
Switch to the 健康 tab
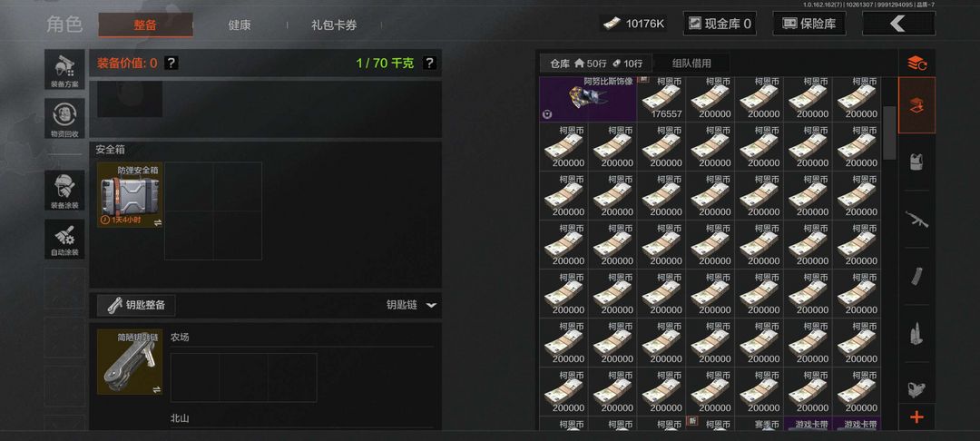(x=240, y=25)
